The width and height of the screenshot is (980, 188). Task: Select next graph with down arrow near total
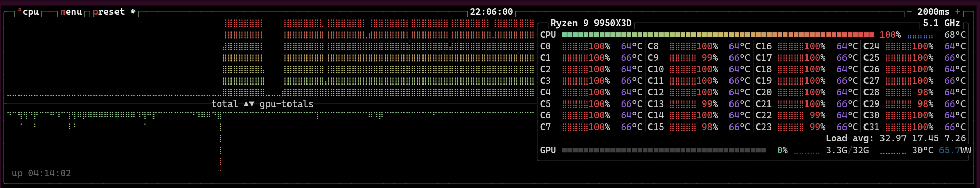click(252, 104)
